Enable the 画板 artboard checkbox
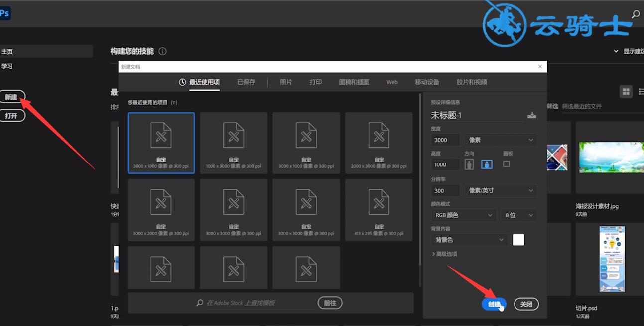This screenshot has height=326, width=644. point(506,163)
